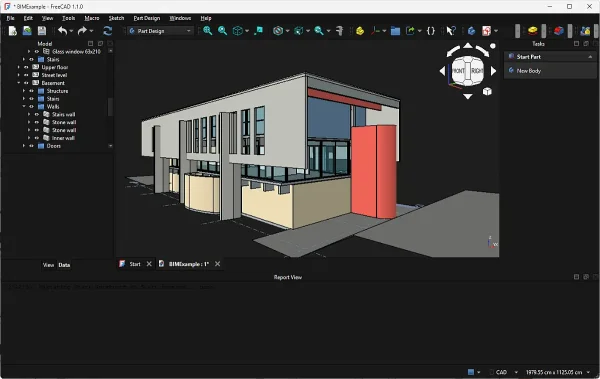
Task: Expand the Upper floor tree item
Action: (x=18, y=67)
